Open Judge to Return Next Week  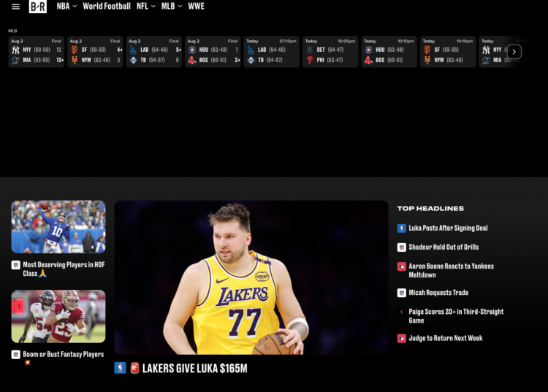pos(446,338)
